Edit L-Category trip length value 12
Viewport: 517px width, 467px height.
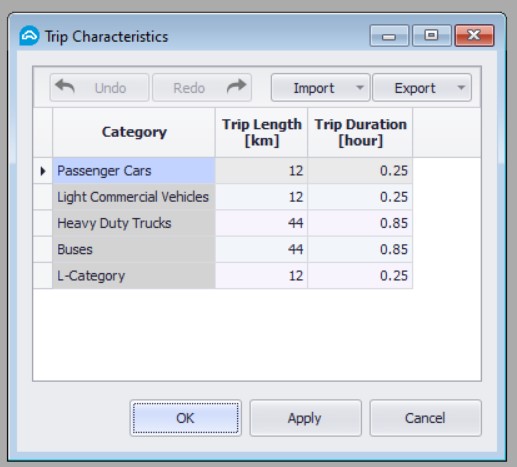coord(261,276)
